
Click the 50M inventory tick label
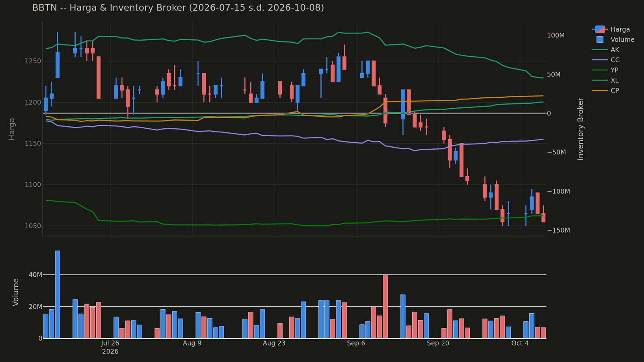(x=554, y=74)
